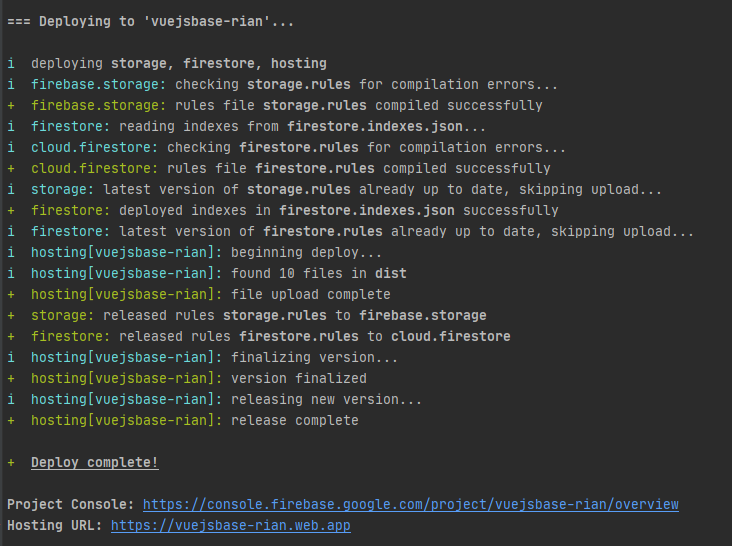The height and width of the screenshot is (546, 732).
Task: Click the '=== Deploying to 'vuejsbase-rian'...' line
Action: pos(150,21)
